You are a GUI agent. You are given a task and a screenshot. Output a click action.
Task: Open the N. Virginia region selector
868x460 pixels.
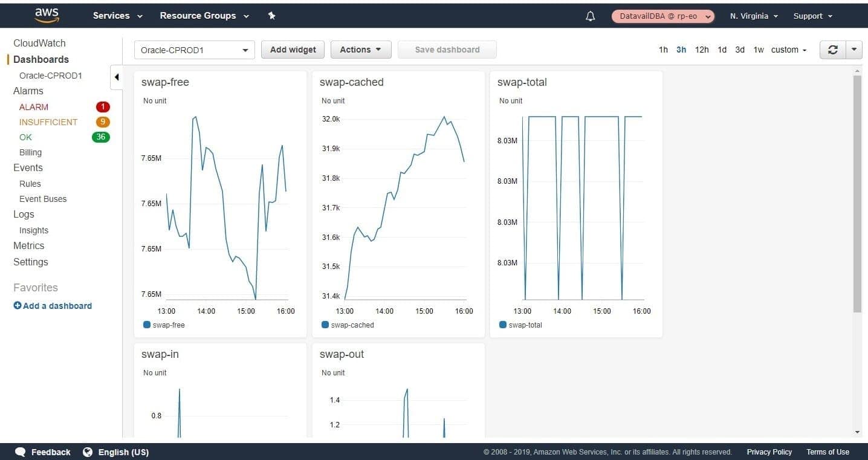(754, 16)
